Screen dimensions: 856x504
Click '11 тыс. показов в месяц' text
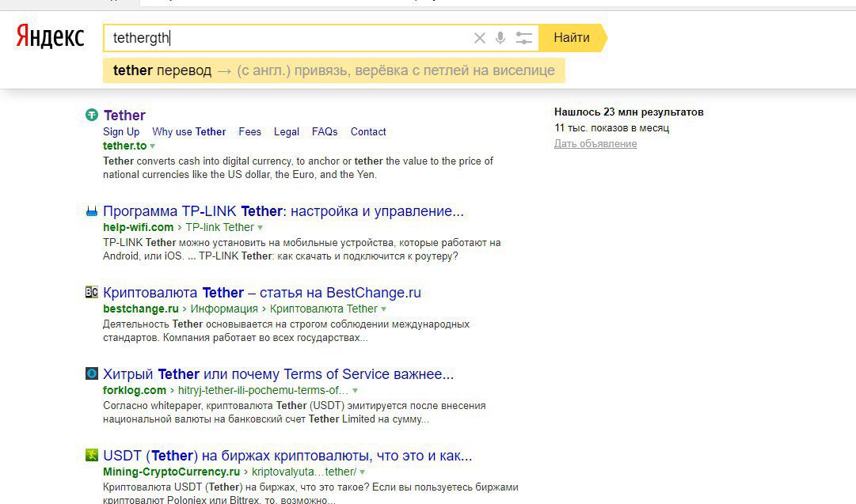611,127
